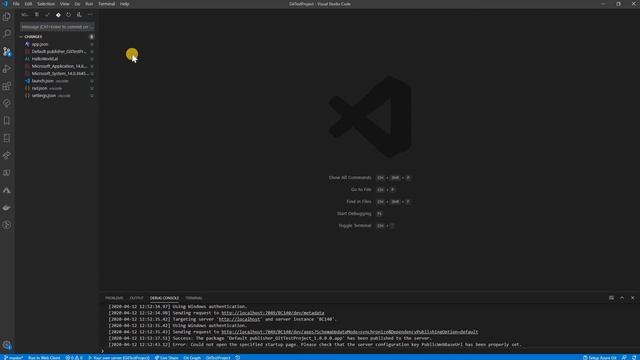Open the long dev/apps request URL link
This screenshot has height=360, width=640.
pos(349,332)
